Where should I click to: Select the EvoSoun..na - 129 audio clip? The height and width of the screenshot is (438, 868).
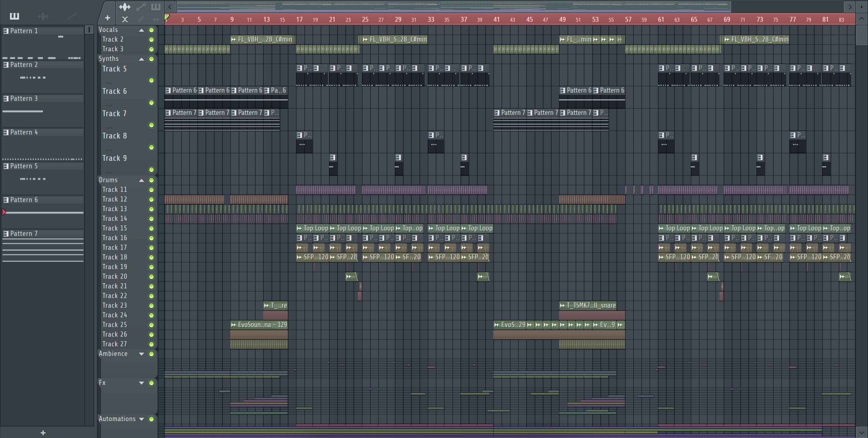(259, 325)
